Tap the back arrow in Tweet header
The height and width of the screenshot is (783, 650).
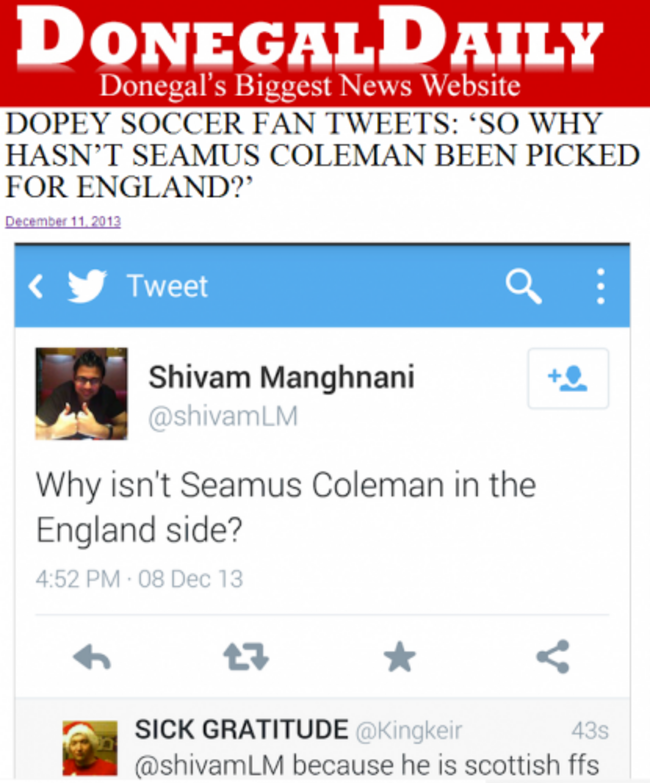coord(36,287)
